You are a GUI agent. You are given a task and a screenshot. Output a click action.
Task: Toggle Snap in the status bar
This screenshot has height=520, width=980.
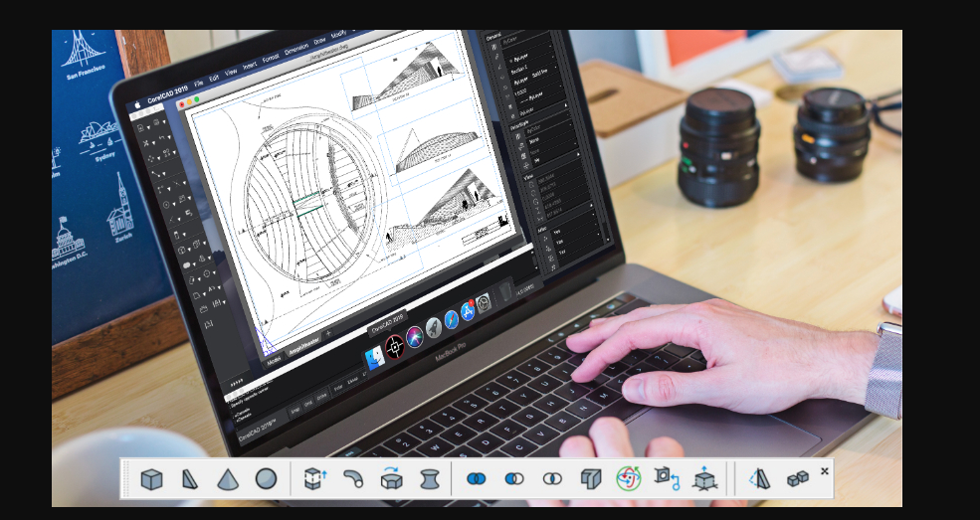(295, 409)
